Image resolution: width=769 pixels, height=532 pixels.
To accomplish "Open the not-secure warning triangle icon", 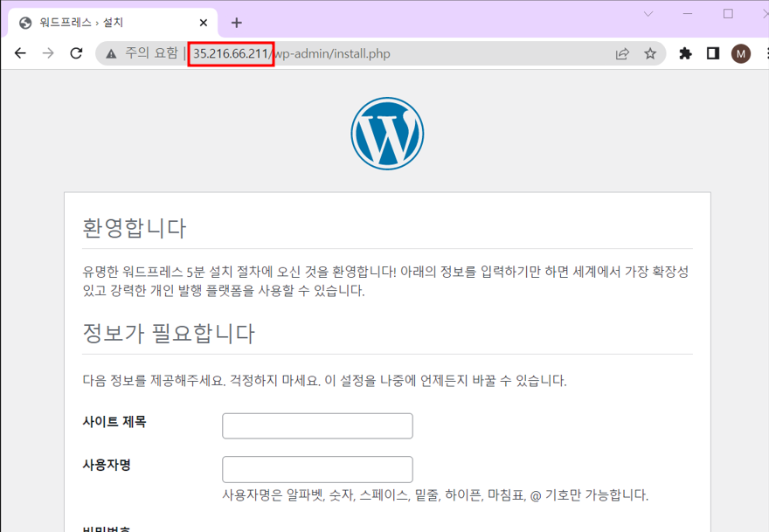I will point(111,53).
